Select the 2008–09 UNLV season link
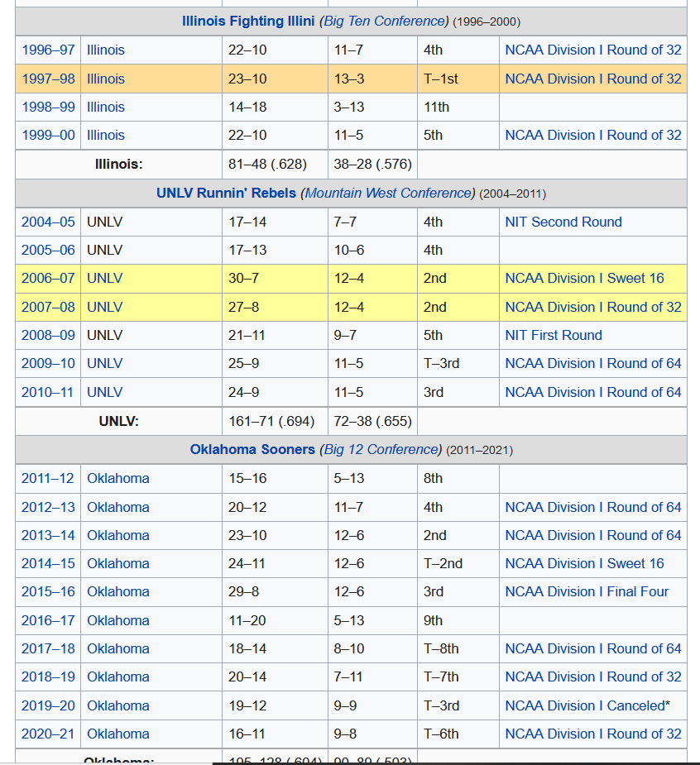 click(x=48, y=335)
